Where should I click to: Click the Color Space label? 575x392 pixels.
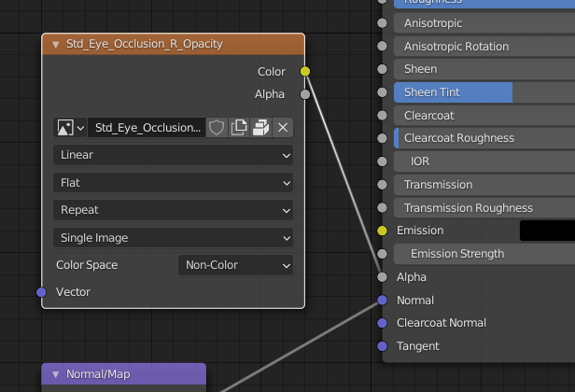click(87, 265)
